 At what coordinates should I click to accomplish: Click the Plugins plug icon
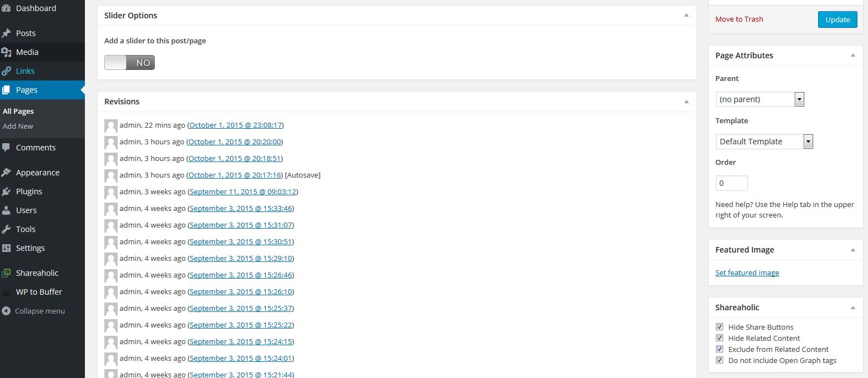(x=7, y=191)
